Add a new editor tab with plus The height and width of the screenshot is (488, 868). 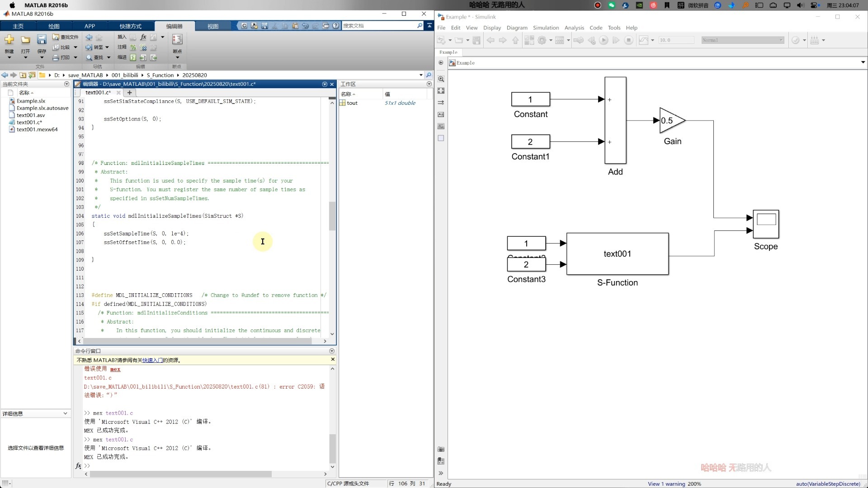[129, 93]
